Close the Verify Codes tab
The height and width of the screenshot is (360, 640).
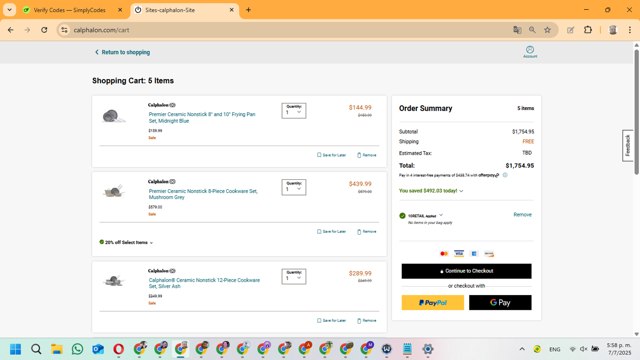pyautogui.click(x=120, y=10)
